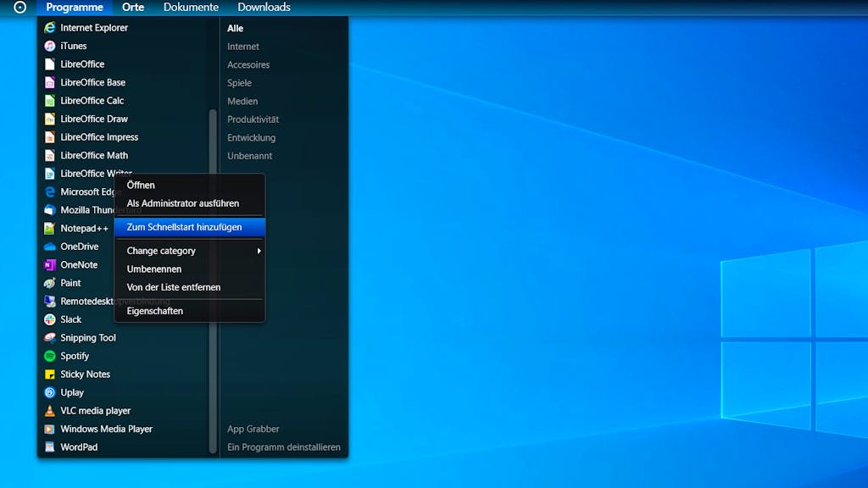Click the VLC media player label
Viewport: 868px width, 488px height.
click(96, 411)
